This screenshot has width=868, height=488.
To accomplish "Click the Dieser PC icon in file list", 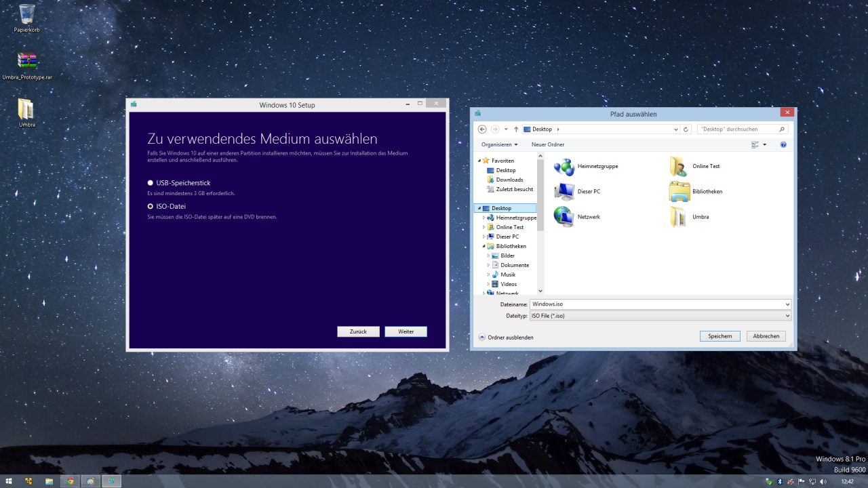I will [x=564, y=191].
